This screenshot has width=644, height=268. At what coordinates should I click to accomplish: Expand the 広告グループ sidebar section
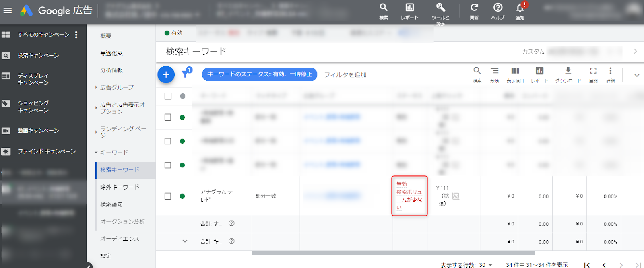[117, 87]
